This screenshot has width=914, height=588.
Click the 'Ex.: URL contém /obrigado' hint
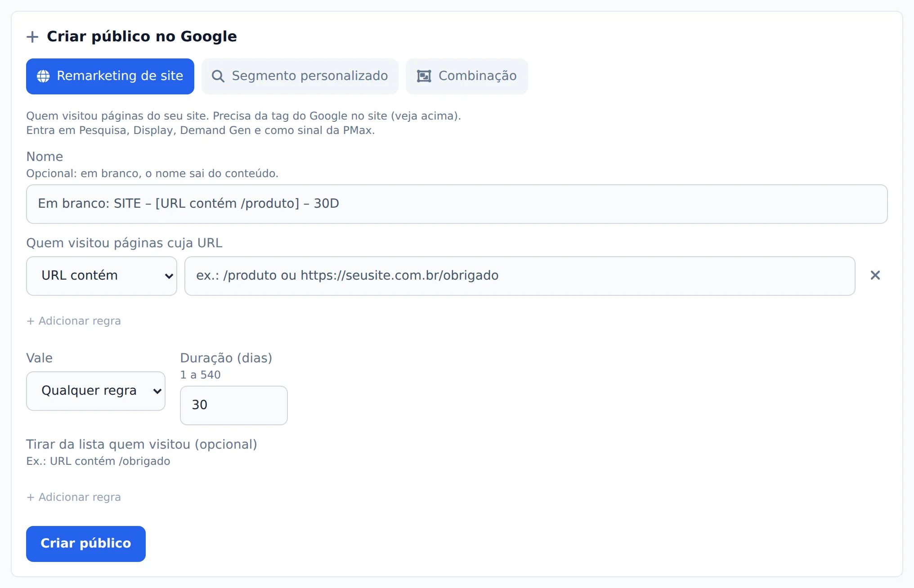[x=98, y=461]
